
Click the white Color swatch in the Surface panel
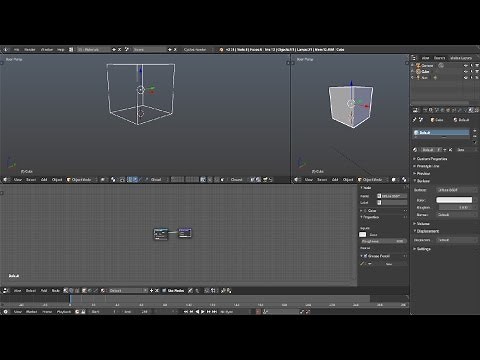coord(454,200)
